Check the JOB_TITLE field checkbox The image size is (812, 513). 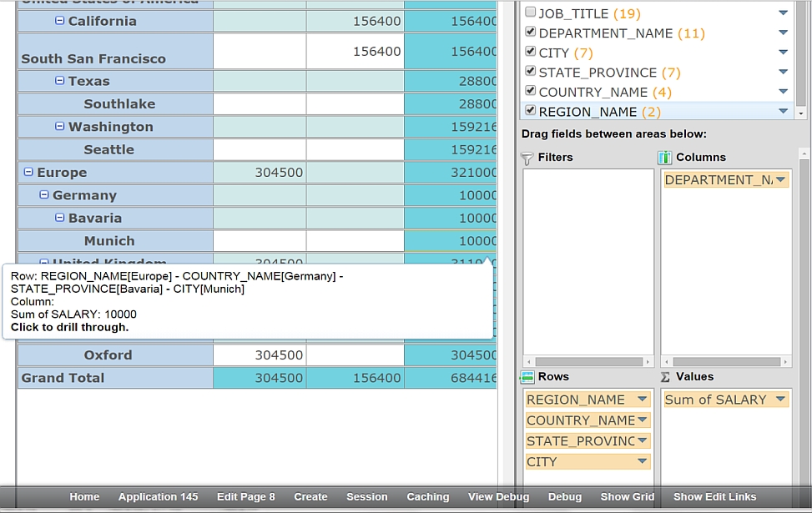(x=530, y=13)
